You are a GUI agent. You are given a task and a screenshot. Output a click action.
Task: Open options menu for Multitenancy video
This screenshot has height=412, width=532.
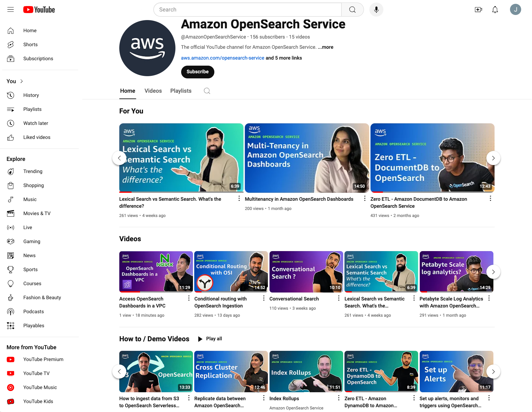coord(365,199)
